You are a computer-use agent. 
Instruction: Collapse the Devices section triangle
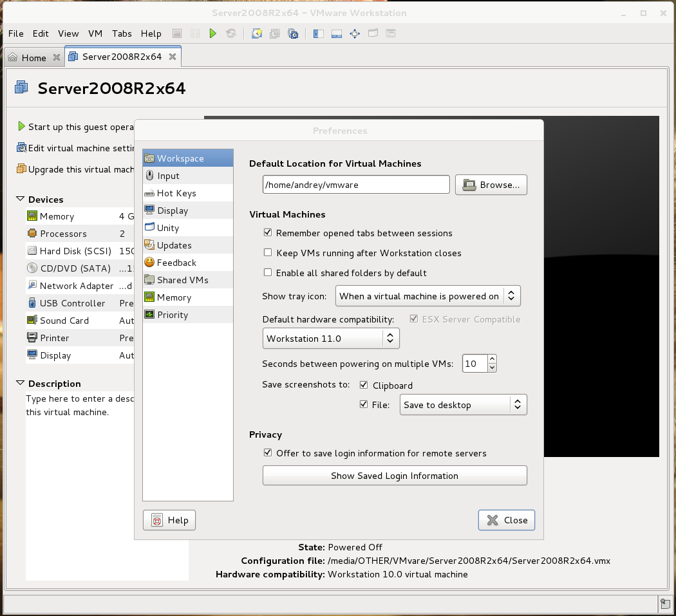point(20,199)
